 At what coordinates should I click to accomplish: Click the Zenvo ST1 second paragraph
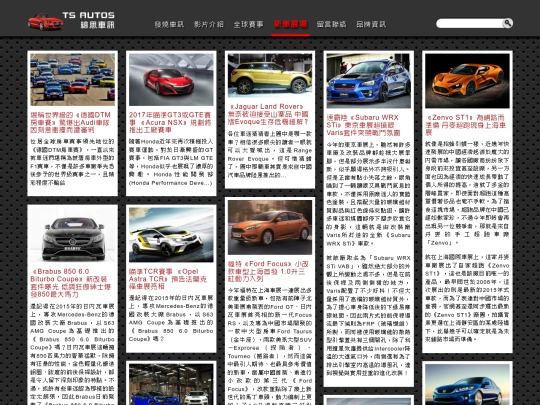pyautogui.click(x=467, y=298)
